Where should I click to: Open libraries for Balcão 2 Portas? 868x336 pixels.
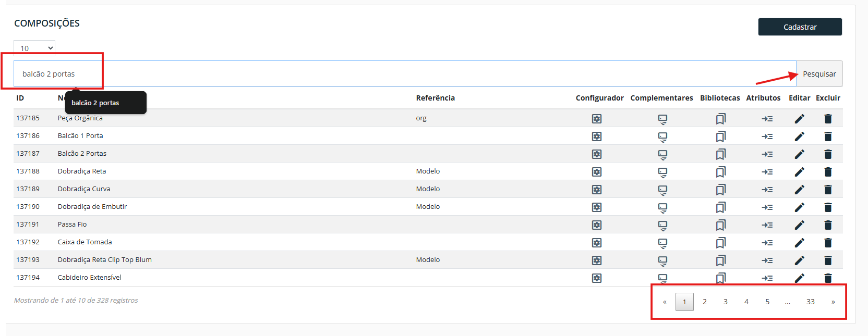pyautogui.click(x=720, y=154)
